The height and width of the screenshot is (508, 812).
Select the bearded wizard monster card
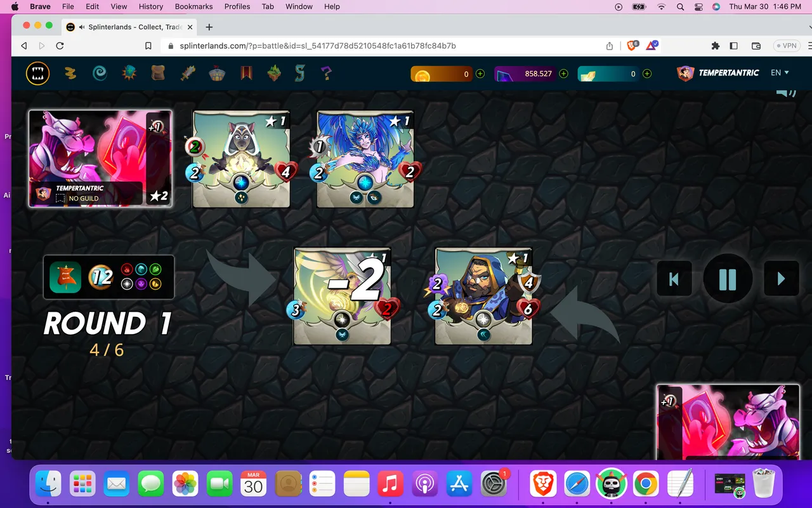tap(483, 297)
